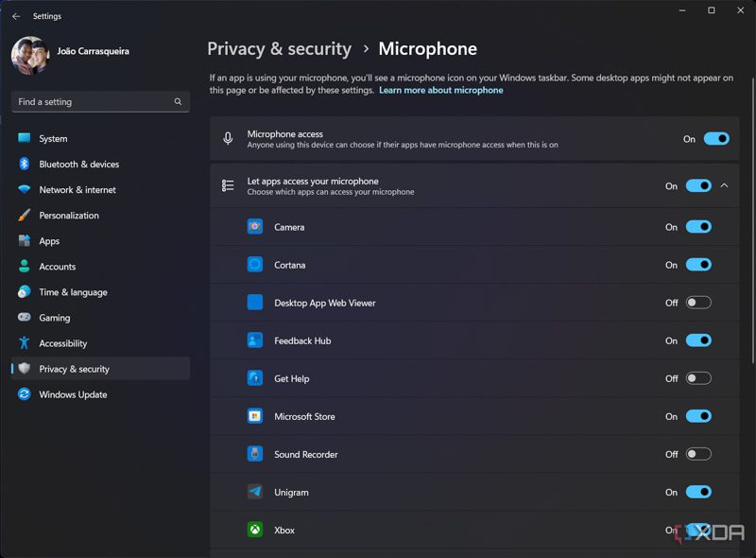Click the Camera app icon
This screenshot has width=756, height=558.
255,226
